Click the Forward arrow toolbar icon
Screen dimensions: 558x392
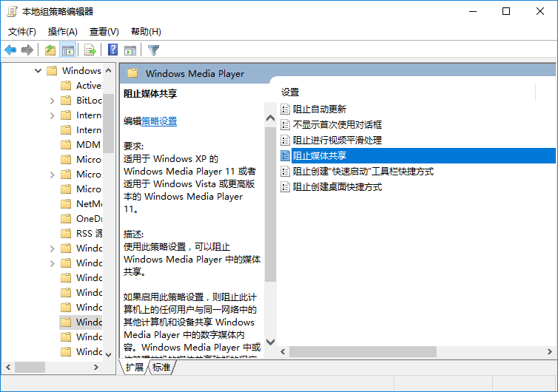pos(27,50)
